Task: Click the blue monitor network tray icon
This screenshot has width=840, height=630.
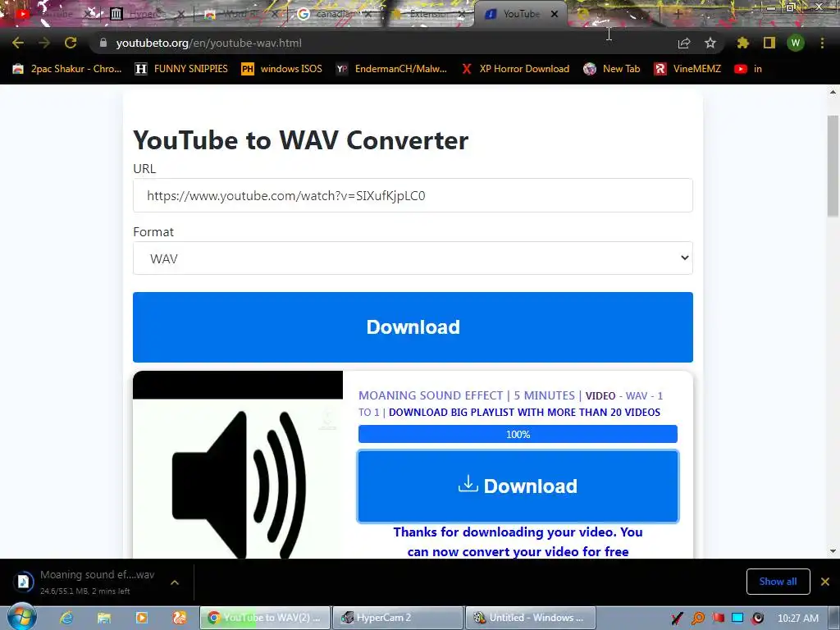Action: click(x=737, y=619)
